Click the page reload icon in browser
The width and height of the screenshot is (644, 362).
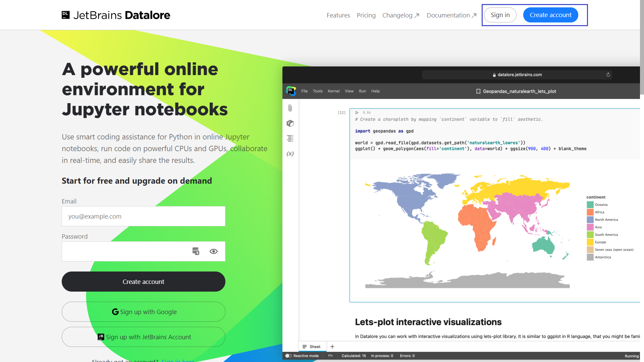click(x=609, y=75)
